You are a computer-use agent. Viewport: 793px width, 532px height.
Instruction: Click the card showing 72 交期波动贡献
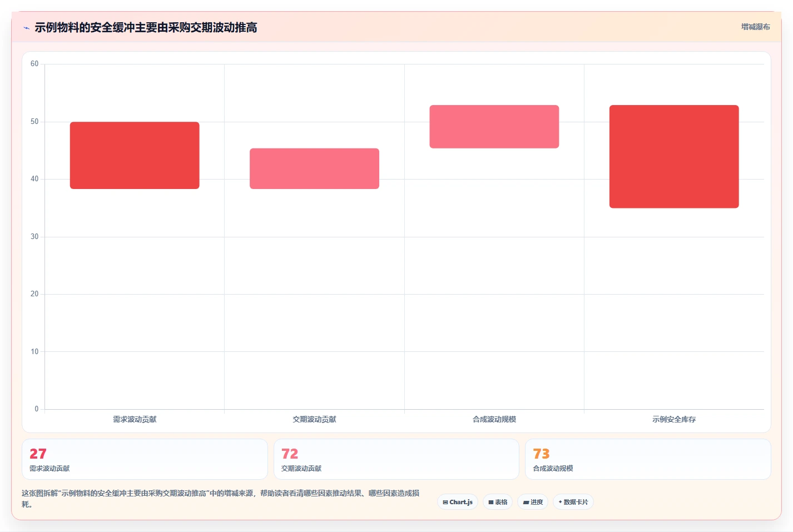(x=396, y=459)
